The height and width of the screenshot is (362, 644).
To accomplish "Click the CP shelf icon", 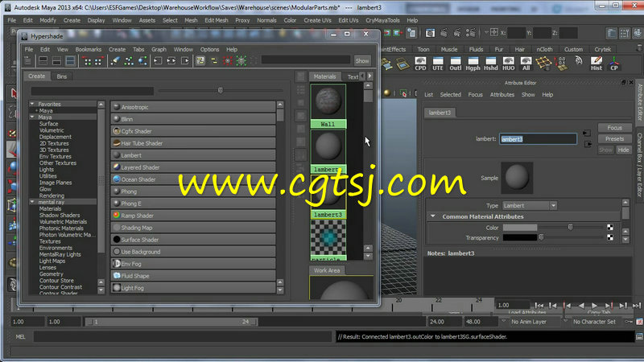I will [614, 64].
